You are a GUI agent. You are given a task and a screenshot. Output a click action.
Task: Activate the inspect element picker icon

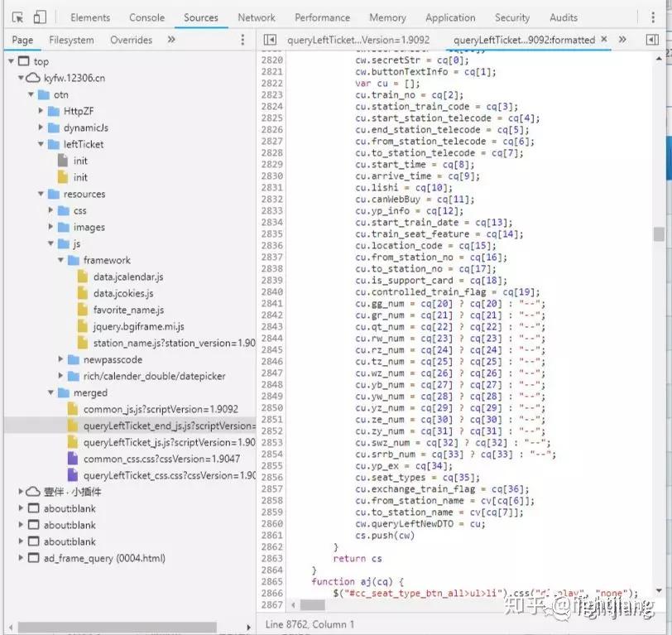point(18,17)
